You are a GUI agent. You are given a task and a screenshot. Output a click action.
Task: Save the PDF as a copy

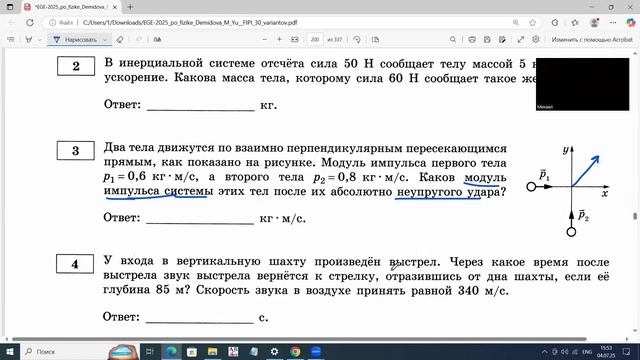(502, 40)
